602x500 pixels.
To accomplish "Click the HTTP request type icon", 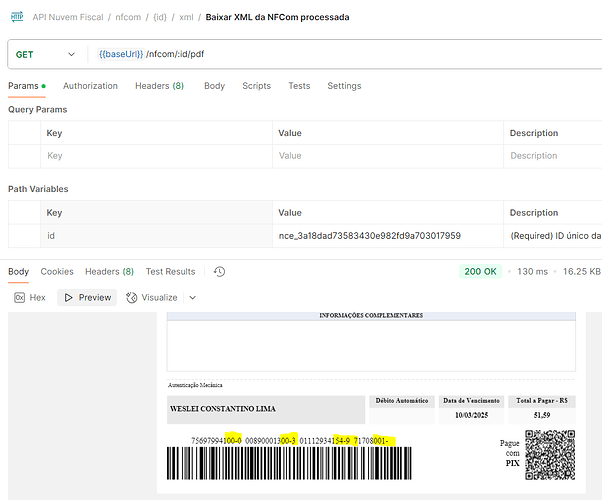I will pos(17,17).
